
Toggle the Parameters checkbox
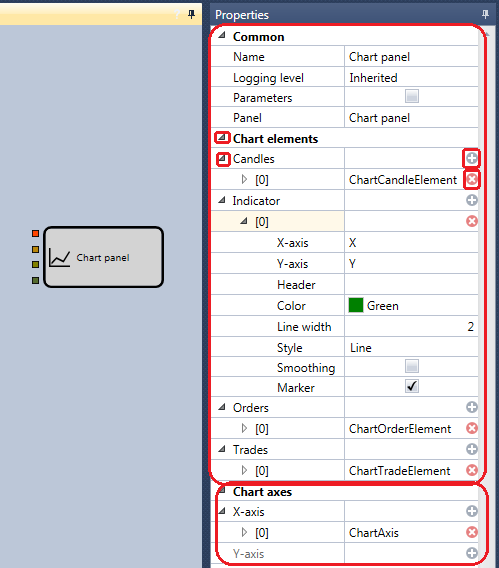tap(412, 96)
